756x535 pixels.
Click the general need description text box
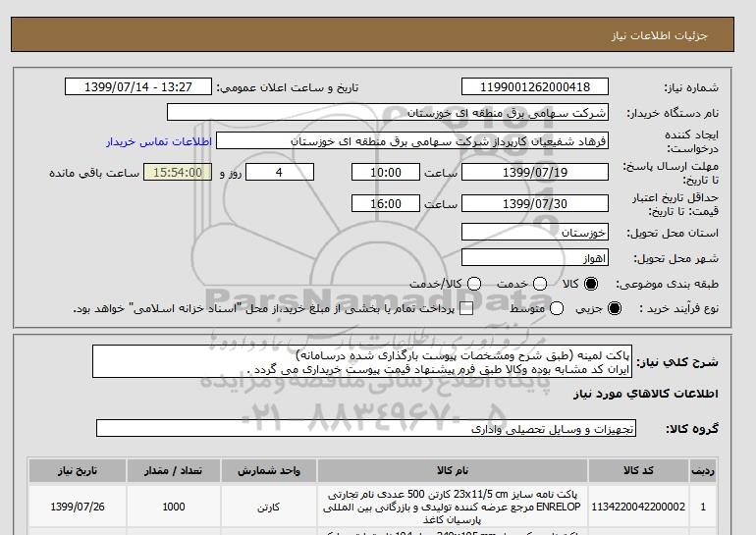click(362, 361)
